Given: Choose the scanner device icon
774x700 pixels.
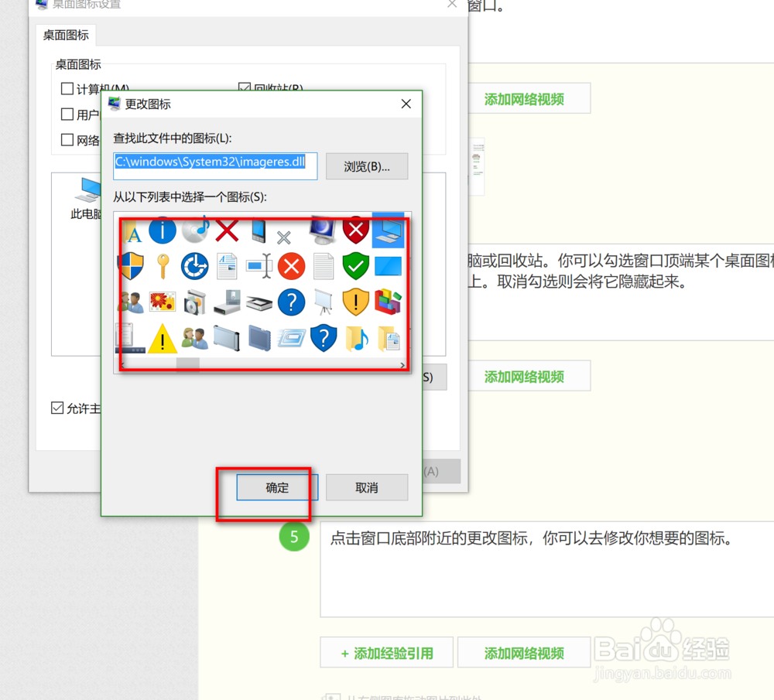Looking at the screenshot, I should click(259, 302).
